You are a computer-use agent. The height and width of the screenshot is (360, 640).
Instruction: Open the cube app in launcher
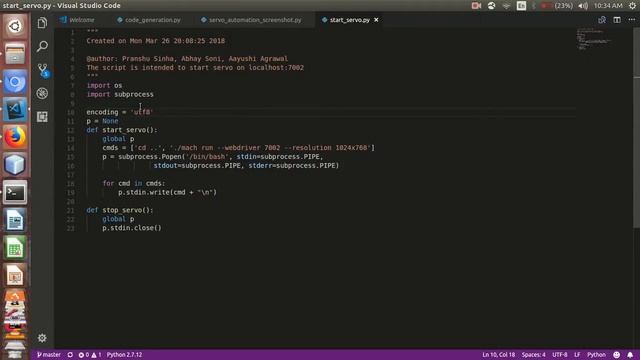click(15, 165)
